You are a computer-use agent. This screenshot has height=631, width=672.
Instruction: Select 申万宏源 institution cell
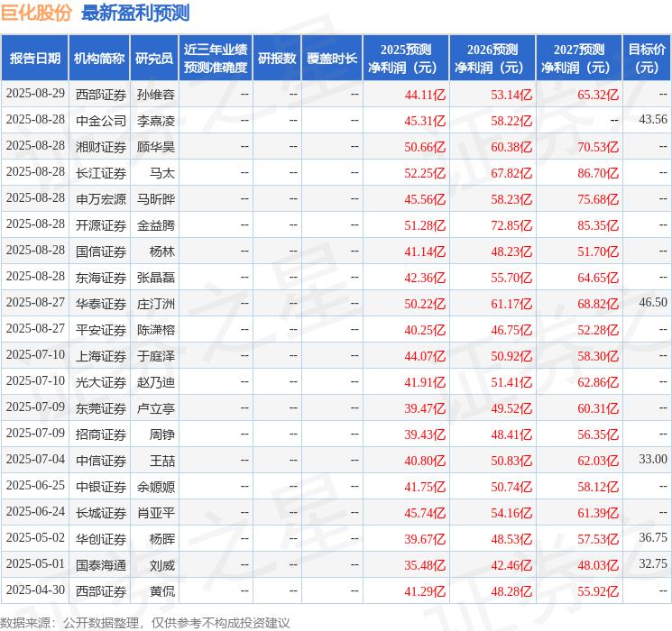[101, 199]
